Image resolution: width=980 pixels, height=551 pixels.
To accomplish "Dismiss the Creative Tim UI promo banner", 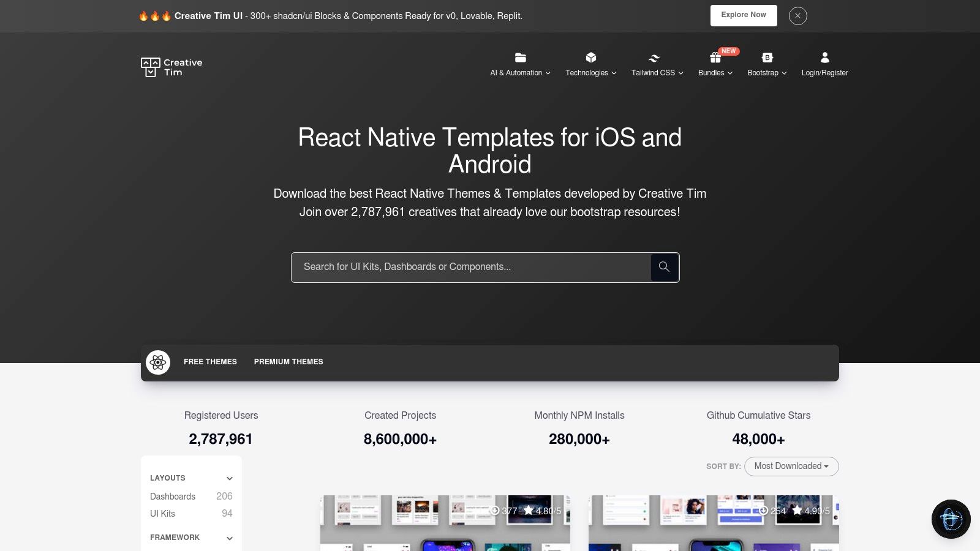I will click(797, 16).
